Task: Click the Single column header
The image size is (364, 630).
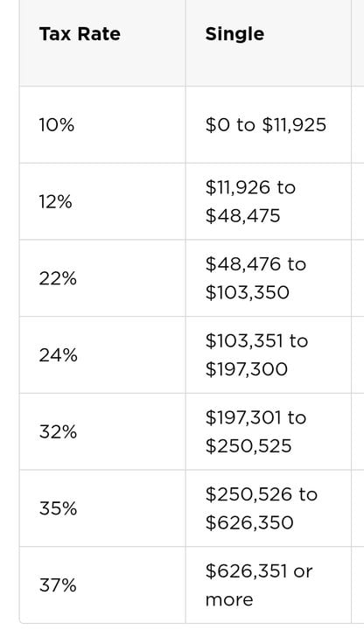Action: point(234,34)
